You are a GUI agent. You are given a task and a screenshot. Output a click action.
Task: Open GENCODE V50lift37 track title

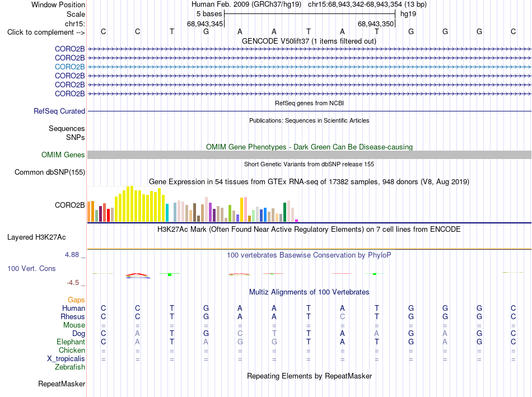309,41
